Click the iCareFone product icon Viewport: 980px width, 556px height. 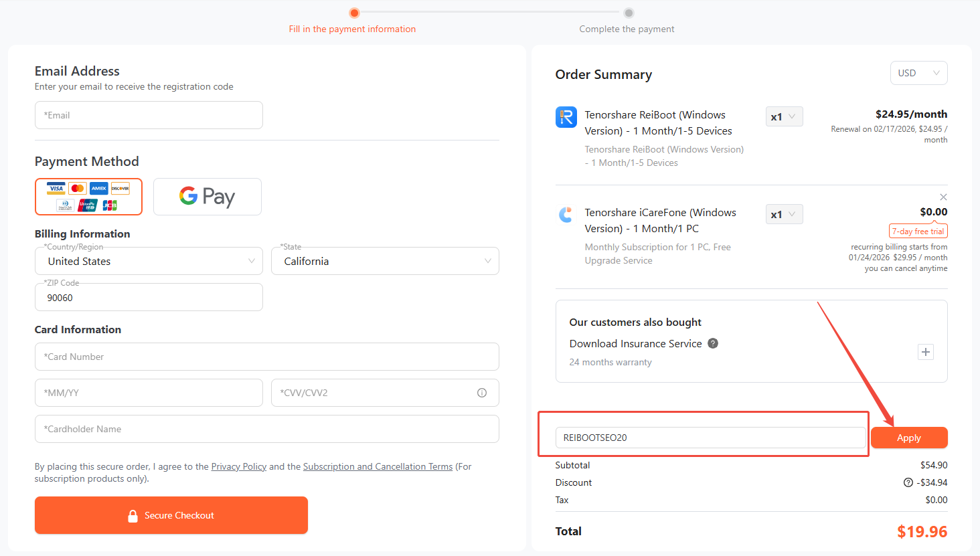[x=566, y=215]
